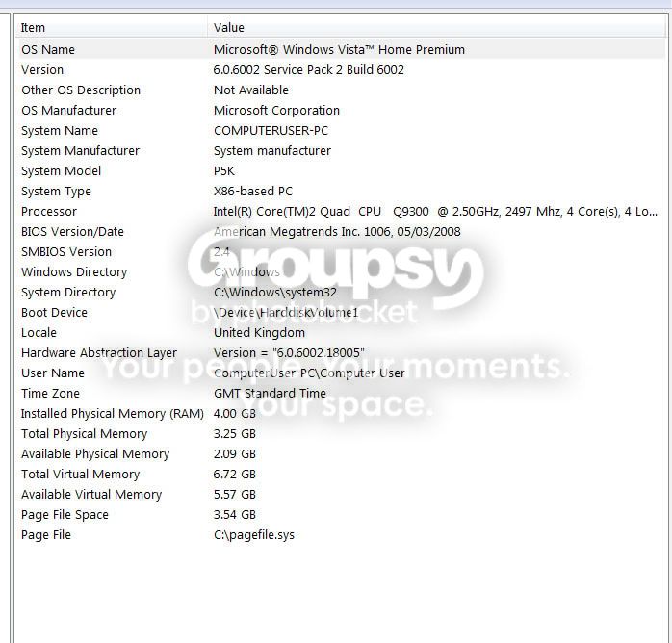
Task: Click the Intel Core 2 Quad Q9300 value
Action: point(435,211)
